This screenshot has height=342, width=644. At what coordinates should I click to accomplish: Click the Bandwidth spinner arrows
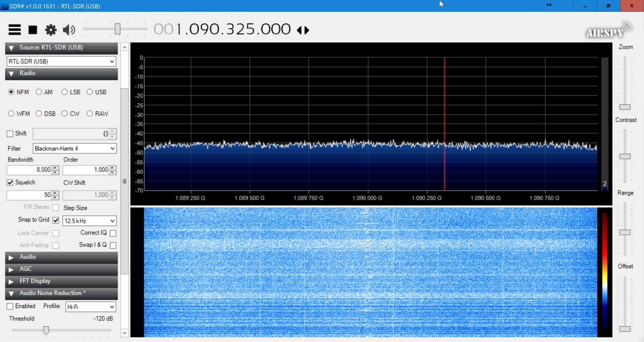click(55, 170)
